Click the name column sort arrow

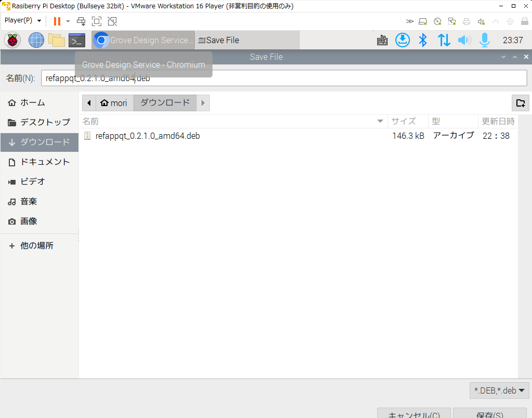click(380, 121)
